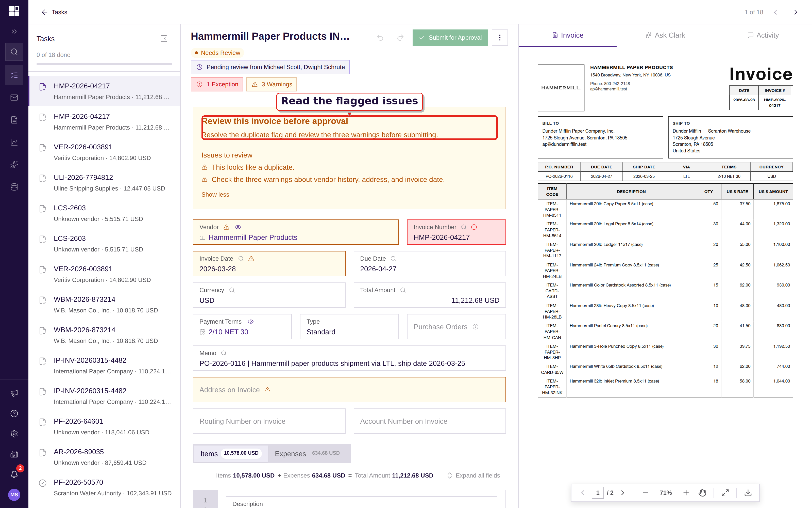Click the Invoice Number magnifier icon
Viewport: 812px width, 508px height.
click(464, 227)
